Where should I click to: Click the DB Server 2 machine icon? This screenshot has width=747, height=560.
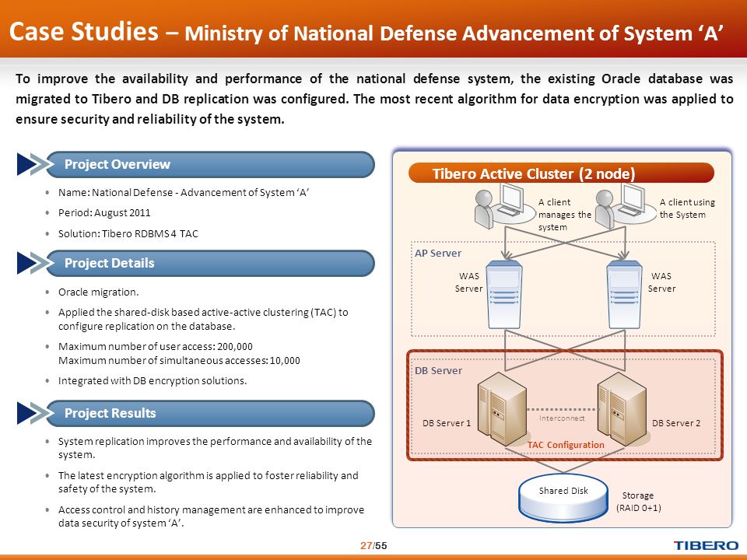[x=623, y=410]
